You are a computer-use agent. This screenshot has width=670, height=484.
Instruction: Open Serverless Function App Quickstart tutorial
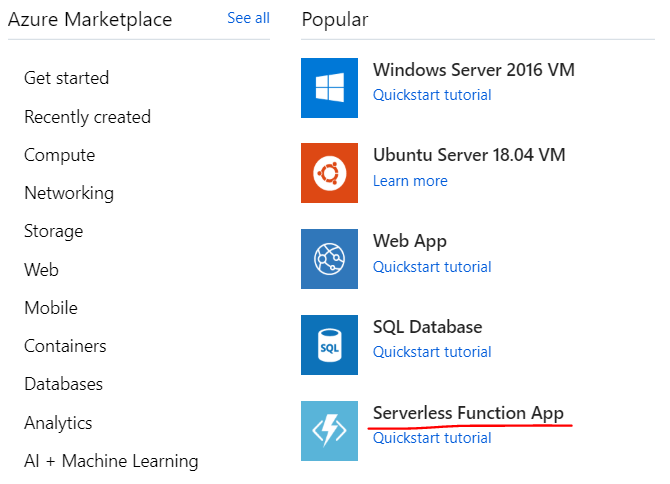432,438
